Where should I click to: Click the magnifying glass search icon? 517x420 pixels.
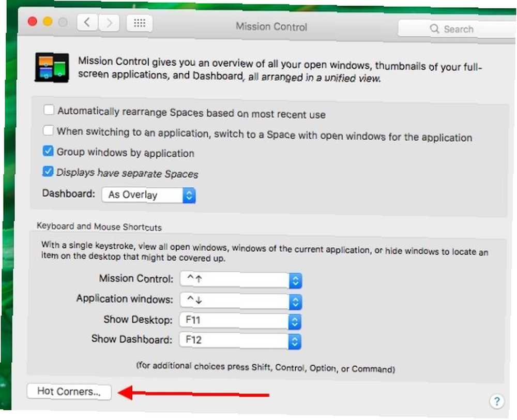(x=435, y=28)
